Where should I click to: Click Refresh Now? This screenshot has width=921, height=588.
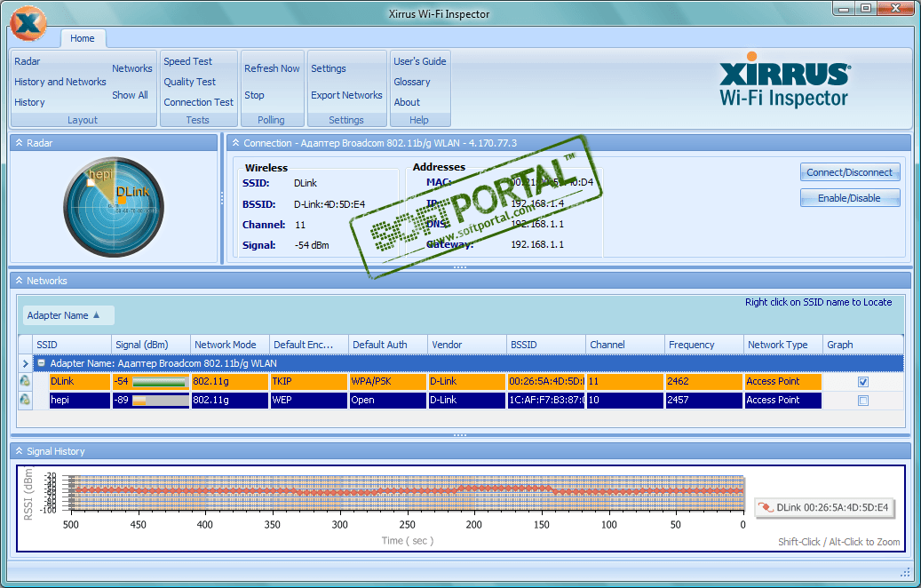coord(272,68)
